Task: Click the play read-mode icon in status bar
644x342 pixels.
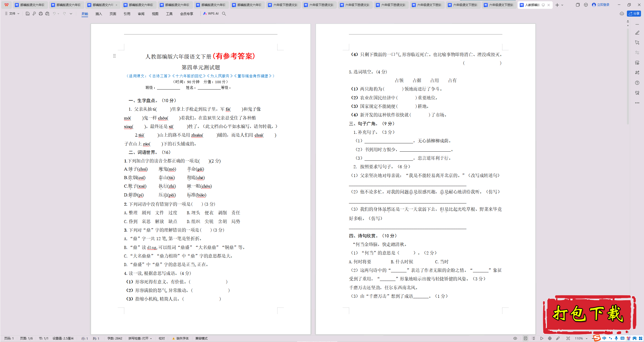Action: pyautogui.click(x=542, y=338)
